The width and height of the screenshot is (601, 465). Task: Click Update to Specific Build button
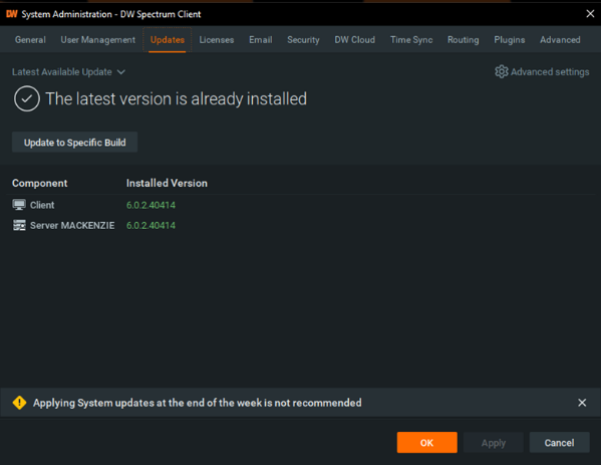click(x=74, y=143)
